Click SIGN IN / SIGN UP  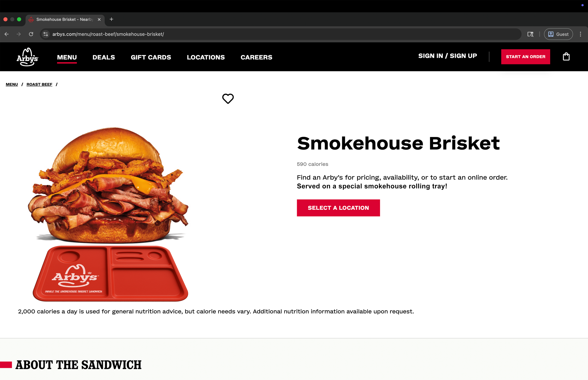pos(448,56)
